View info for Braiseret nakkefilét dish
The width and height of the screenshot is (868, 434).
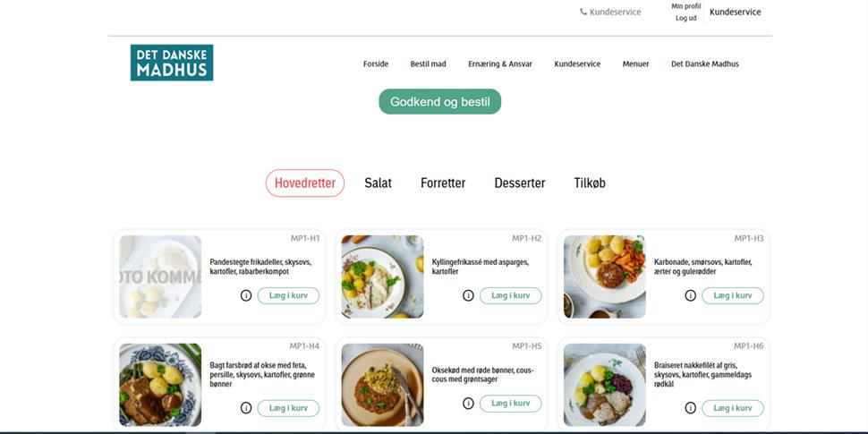690,408
